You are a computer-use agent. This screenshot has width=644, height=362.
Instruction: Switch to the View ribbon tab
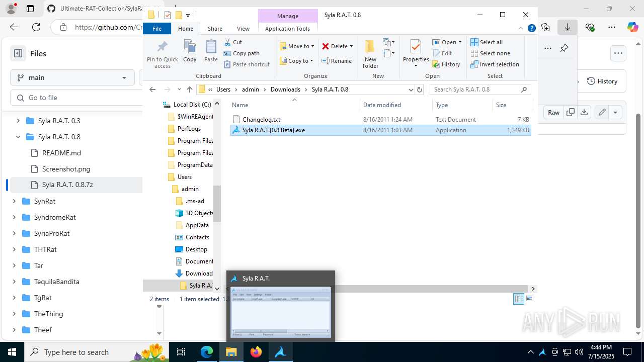click(x=243, y=29)
